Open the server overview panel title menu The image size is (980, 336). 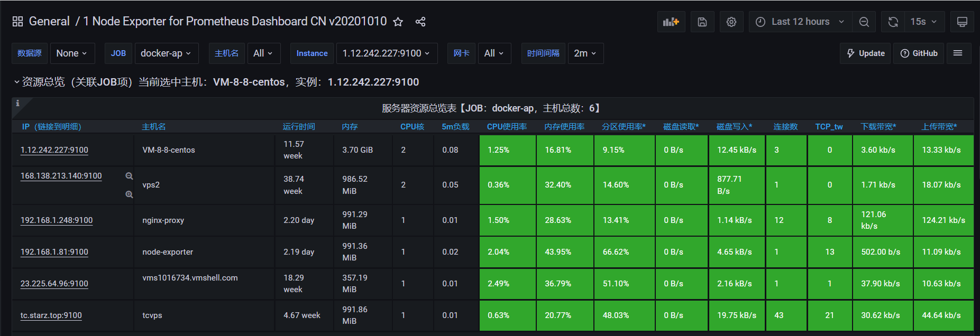tap(492, 108)
